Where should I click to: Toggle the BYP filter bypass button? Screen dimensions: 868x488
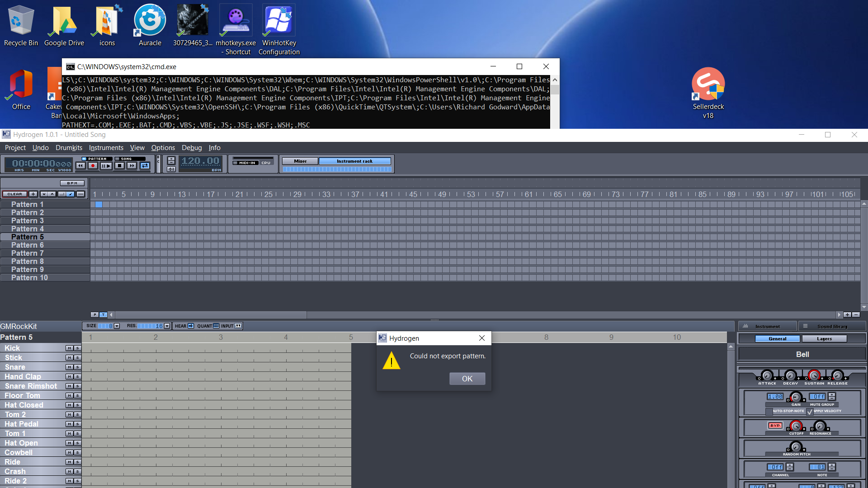point(775,425)
